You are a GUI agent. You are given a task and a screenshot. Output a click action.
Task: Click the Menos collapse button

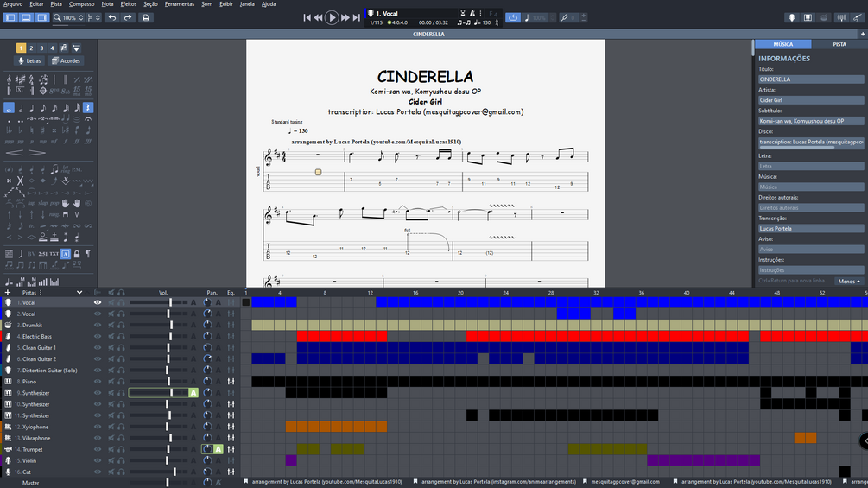[x=849, y=281]
